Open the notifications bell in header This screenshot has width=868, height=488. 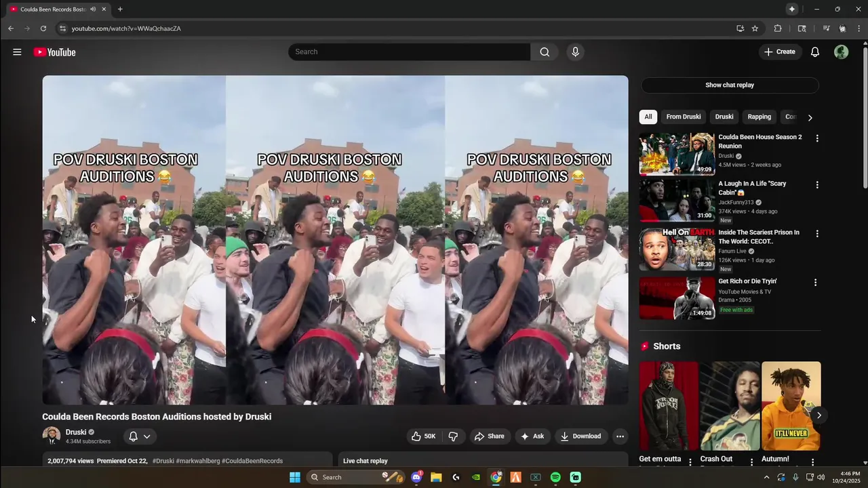click(x=815, y=52)
